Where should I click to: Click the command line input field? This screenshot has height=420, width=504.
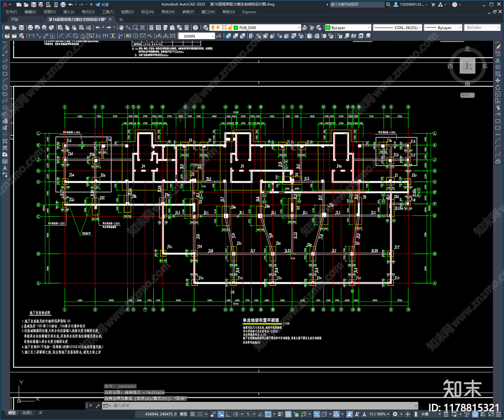point(265,406)
